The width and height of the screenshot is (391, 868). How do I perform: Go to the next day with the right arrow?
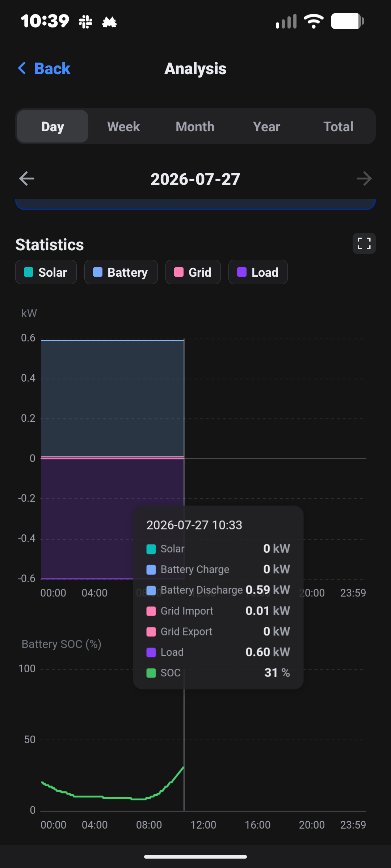pyautogui.click(x=364, y=179)
